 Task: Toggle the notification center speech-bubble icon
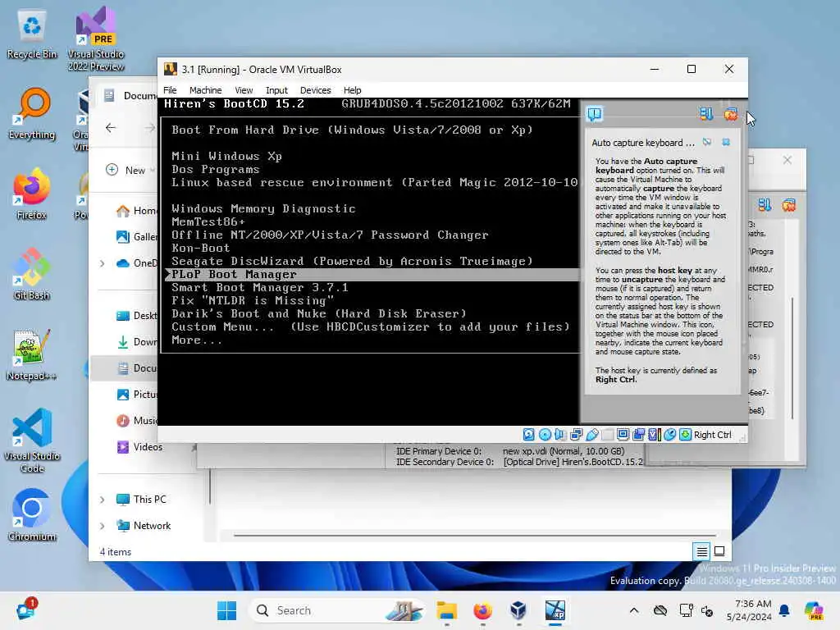point(595,113)
